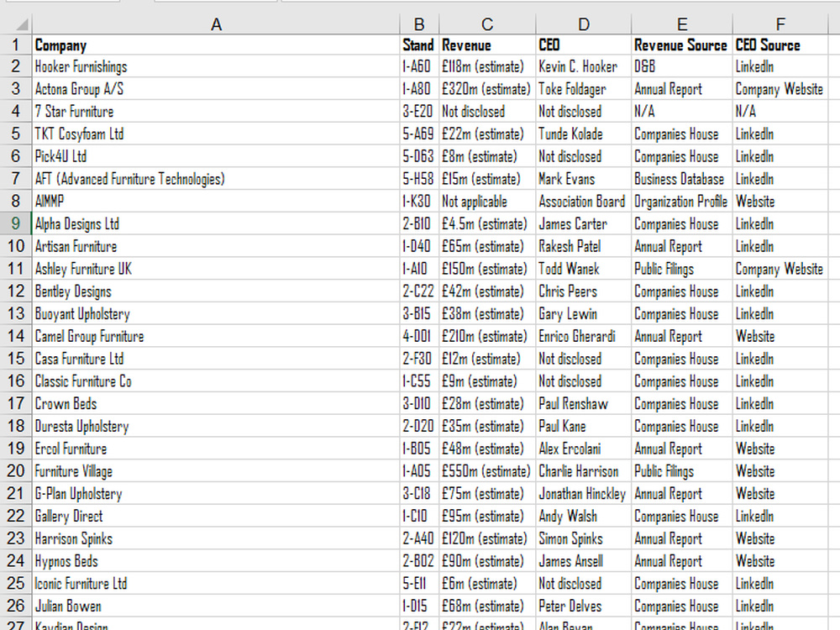This screenshot has height=630, width=840.
Task: Select the 'AFT (Advanced Furniture Technologies)' cell
Action: pyautogui.click(x=216, y=179)
